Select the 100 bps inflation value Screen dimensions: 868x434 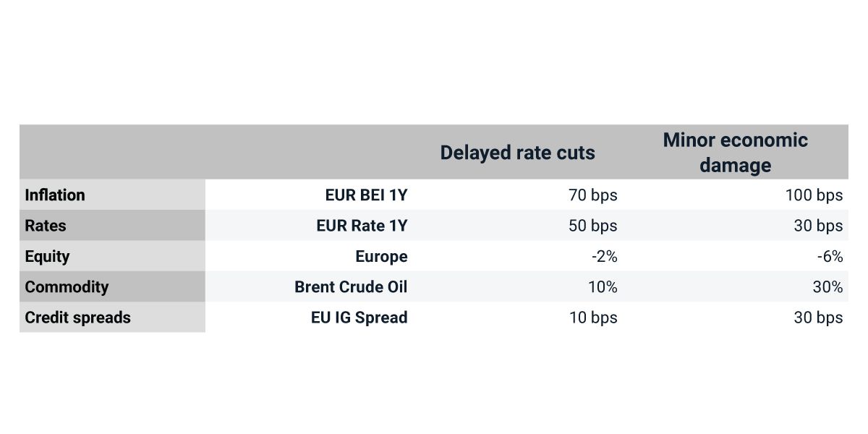point(814,195)
